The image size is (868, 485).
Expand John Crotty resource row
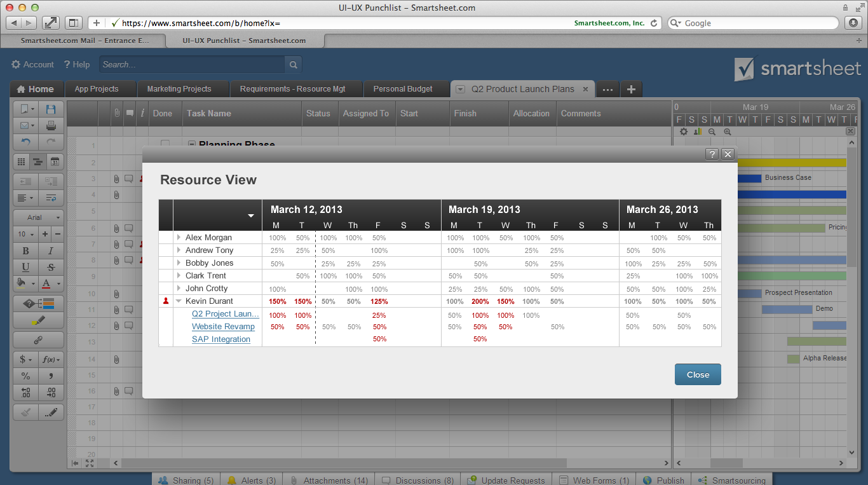[x=179, y=288]
